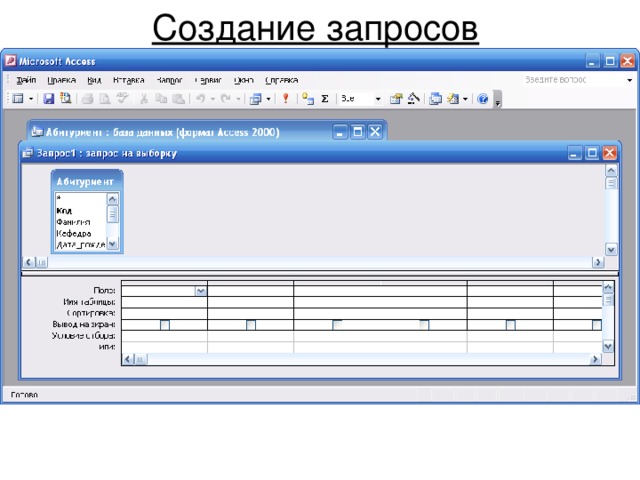The height and width of the screenshot is (480, 640).
Task: Open toolbar options at the toolbar's end
Action: (x=498, y=99)
